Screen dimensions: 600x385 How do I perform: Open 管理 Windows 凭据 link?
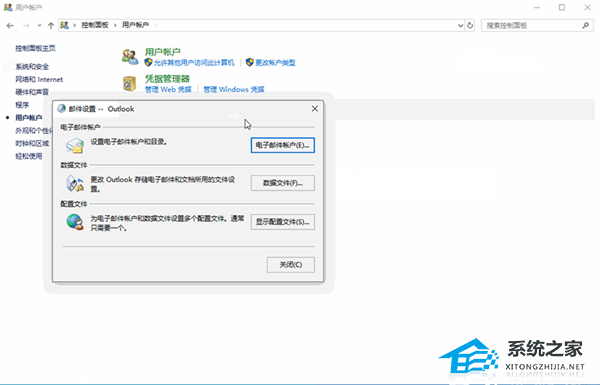coord(233,90)
